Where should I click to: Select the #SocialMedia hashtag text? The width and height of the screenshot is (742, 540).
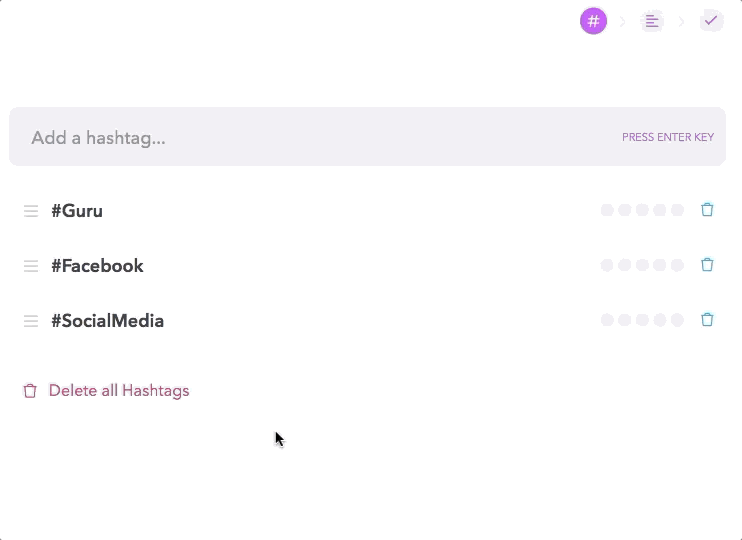(107, 321)
